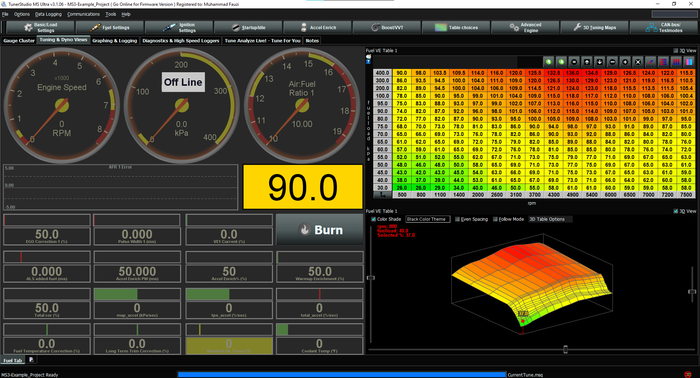This screenshot has width=700, height=378.
Task: Open the Tools menu
Action: point(111,14)
